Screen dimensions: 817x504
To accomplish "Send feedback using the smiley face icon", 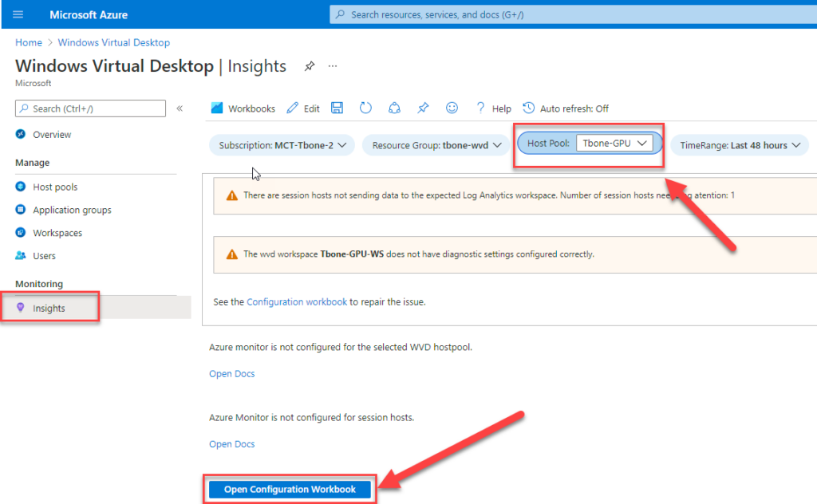I will tap(452, 108).
